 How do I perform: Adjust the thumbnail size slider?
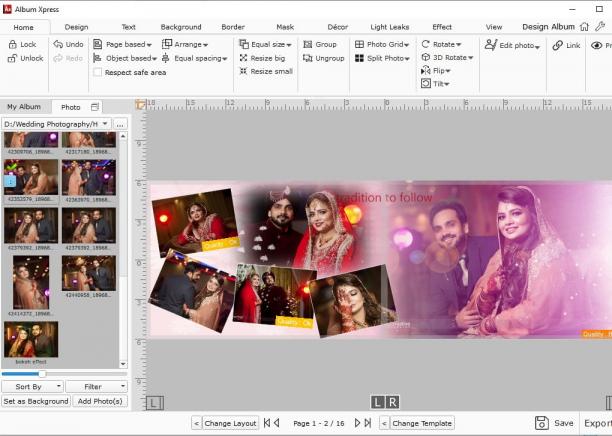pos(42,374)
